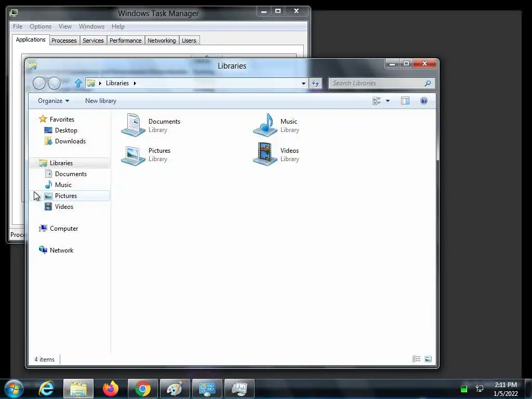
Task: Open recent pages dropdown beside Forward button
Action: [x=65, y=83]
